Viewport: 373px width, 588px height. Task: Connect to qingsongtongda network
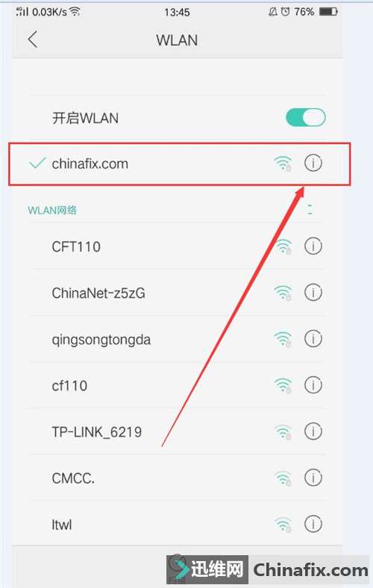[177, 339]
